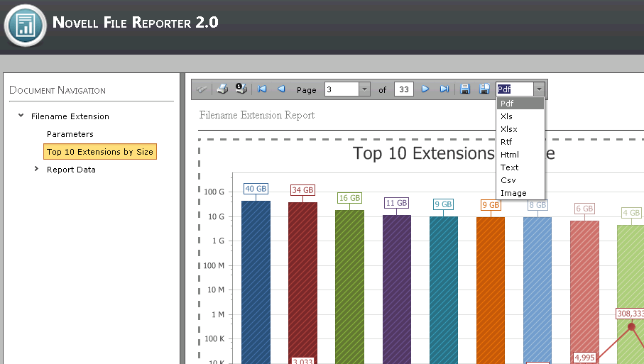Viewport: 644px width, 364px height.
Task: Click the 16 GB green bar
Action: [x=349, y=287]
